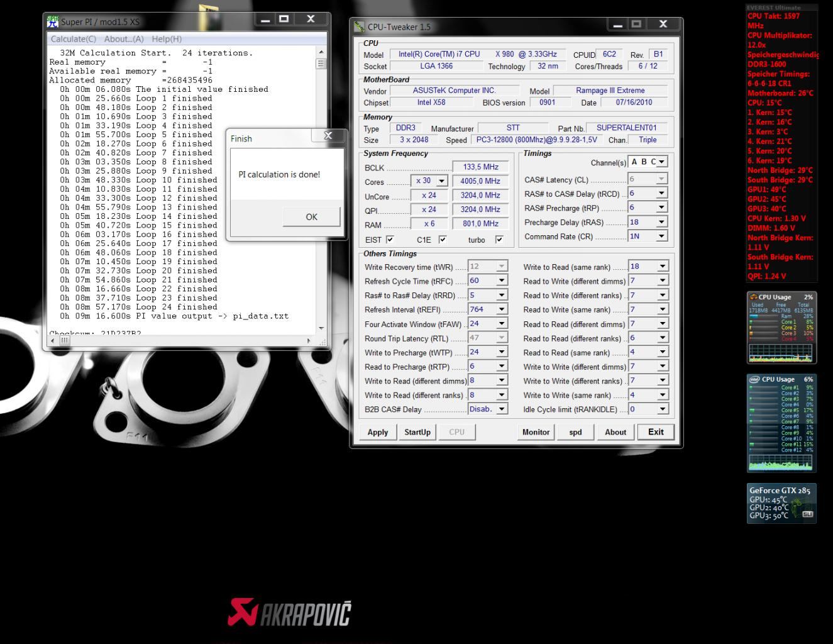
Task: Open the B2B CAS# Delay dropdown
Action: [x=502, y=409]
